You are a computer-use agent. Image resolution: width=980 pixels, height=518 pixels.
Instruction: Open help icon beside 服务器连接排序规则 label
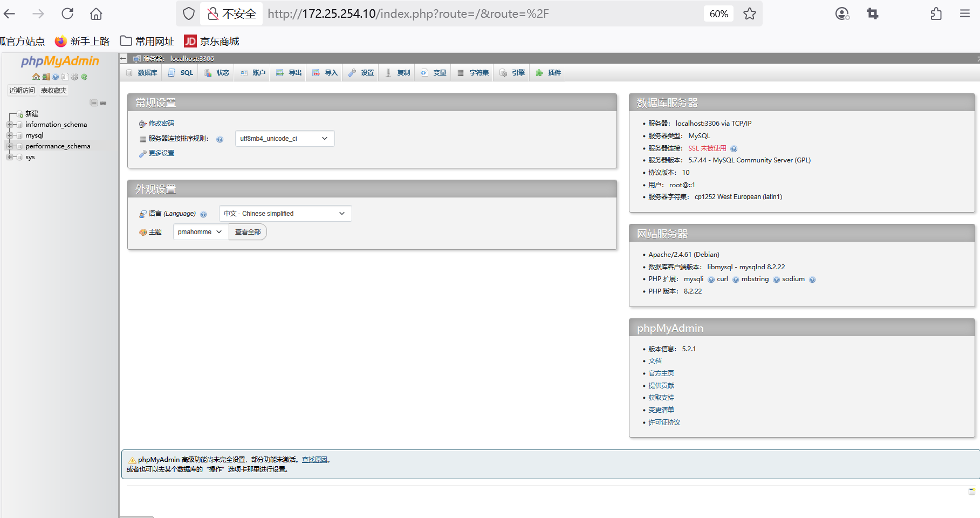click(220, 139)
